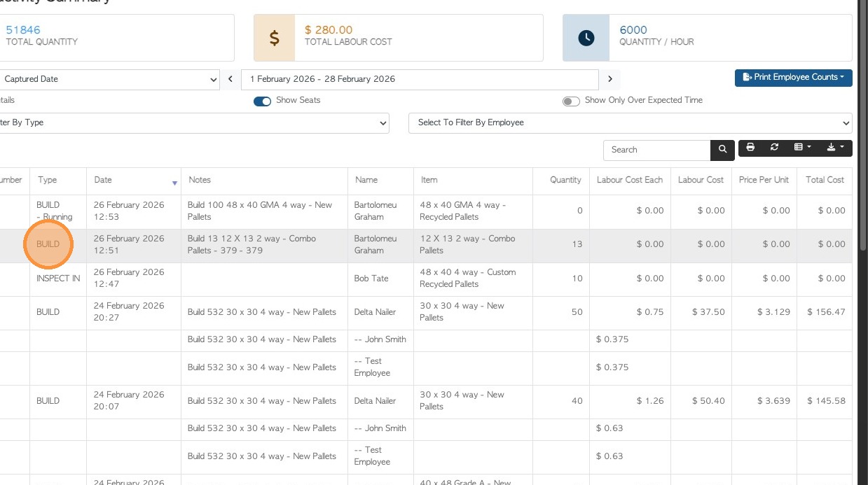Expand the Filter By Type dropdown
Viewport: 868px width, 485px height.
[x=193, y=122]
